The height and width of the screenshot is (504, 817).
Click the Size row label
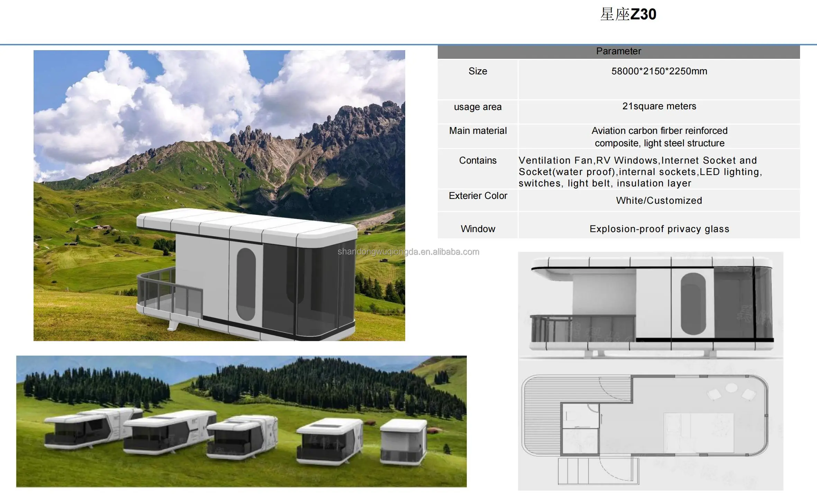point(478,71)
